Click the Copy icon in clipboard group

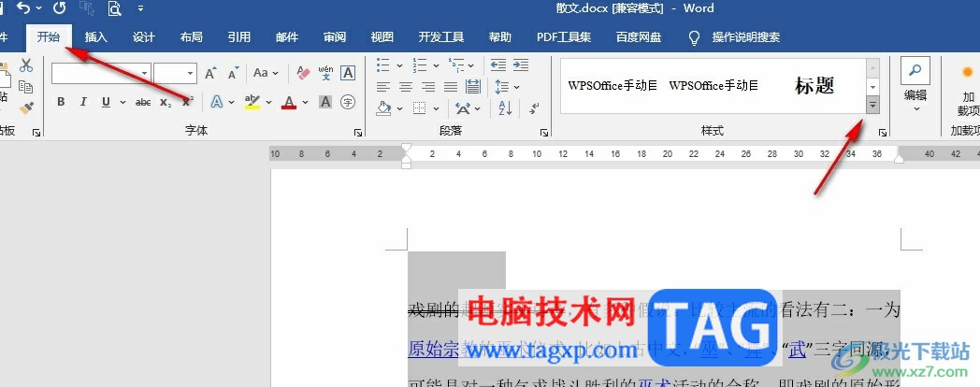26,87
